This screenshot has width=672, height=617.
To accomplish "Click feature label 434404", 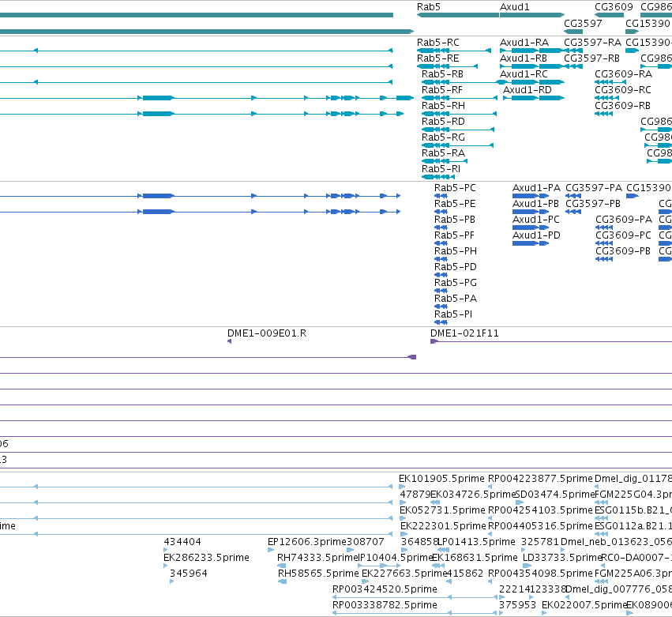I will click(182, 542).
